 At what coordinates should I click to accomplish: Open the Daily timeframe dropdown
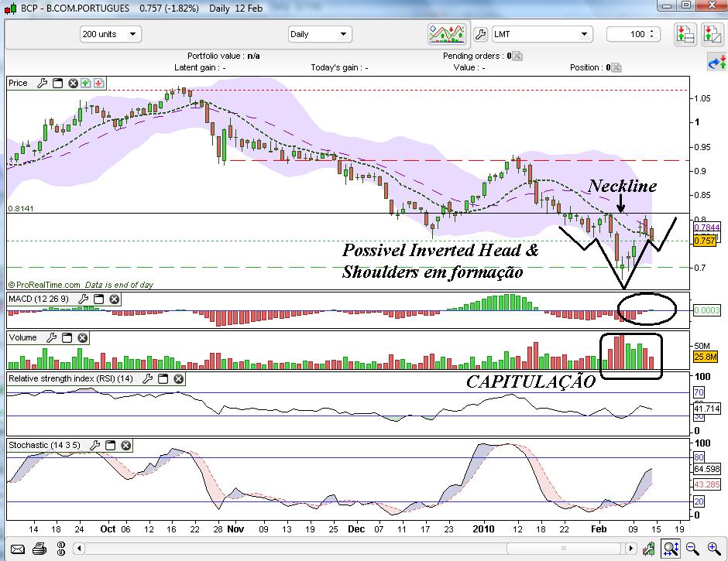[x=320, y=34]
